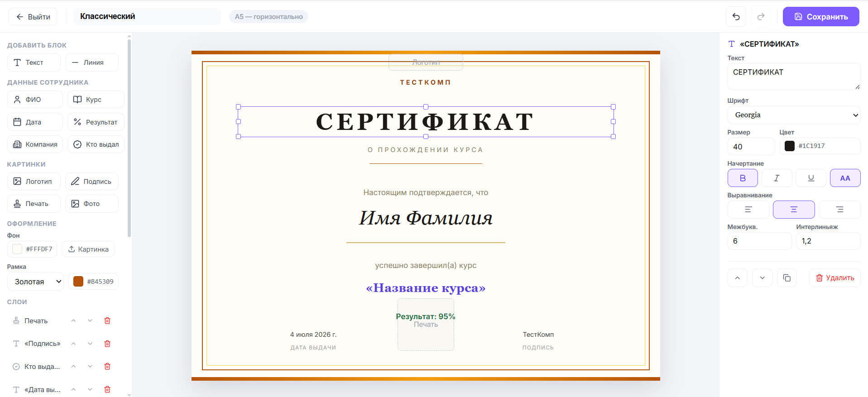Click the Интерлиньяж field with value 1,2
Viewport: 868px width, 397px height.
tap(828, 241)
